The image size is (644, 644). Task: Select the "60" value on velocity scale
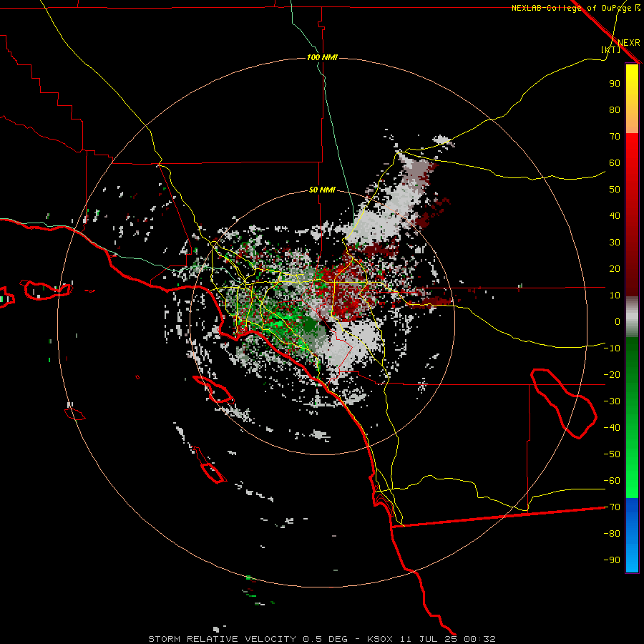pos(615,162)
